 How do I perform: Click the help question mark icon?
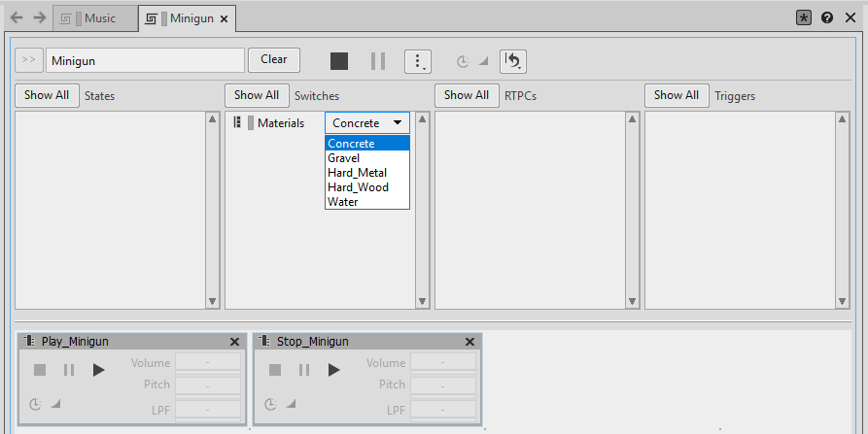click(827, 17)
